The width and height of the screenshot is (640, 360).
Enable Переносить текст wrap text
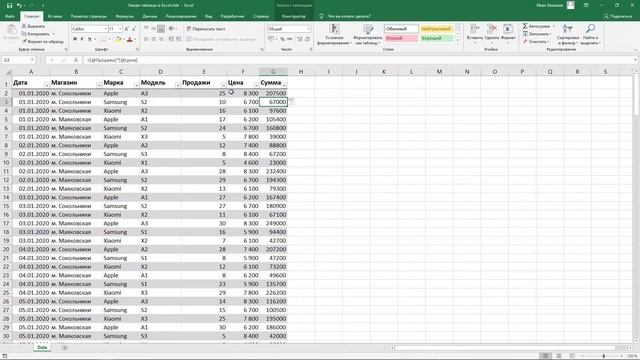(206, 29)
